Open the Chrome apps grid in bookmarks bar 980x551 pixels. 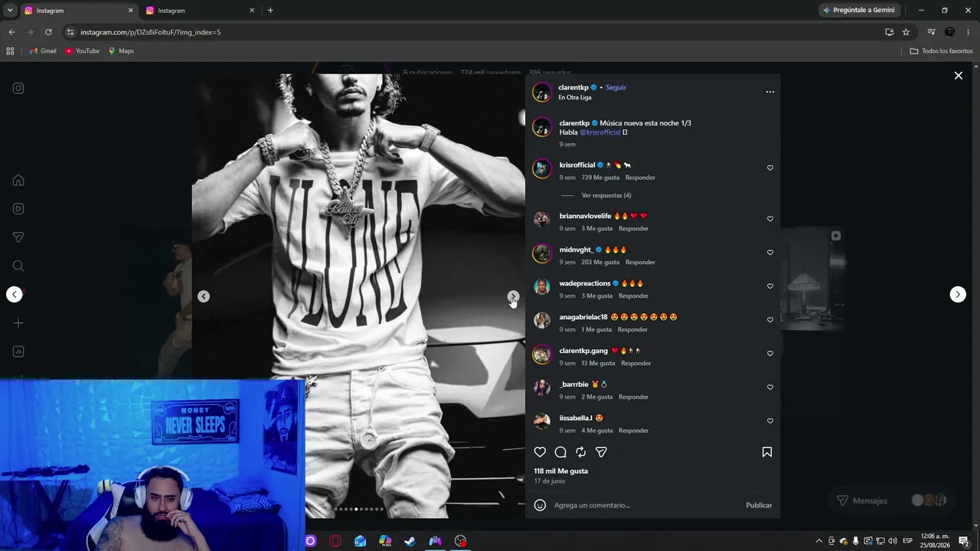[10, 51]
